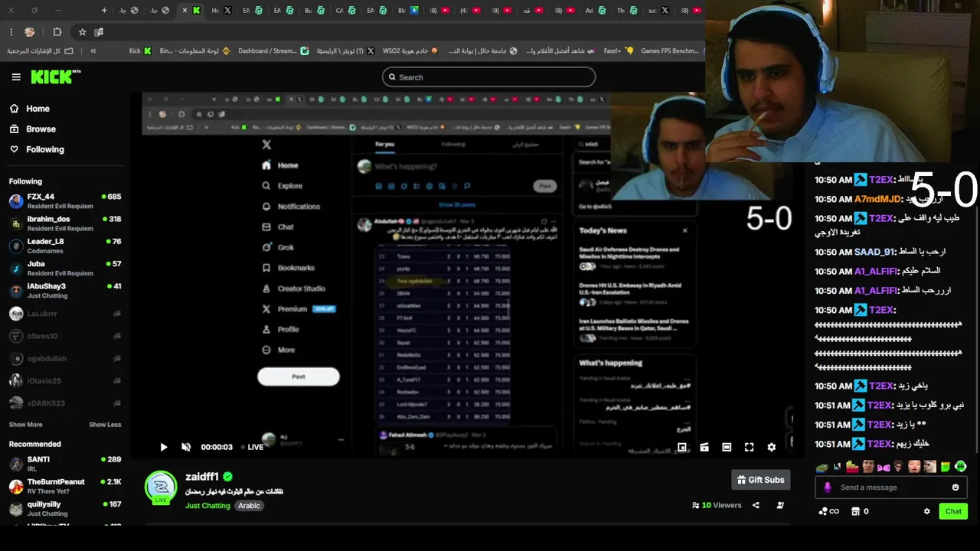Open browser three-dot menu
Viewport: 980px width, 551px height.
pos(11,32)
